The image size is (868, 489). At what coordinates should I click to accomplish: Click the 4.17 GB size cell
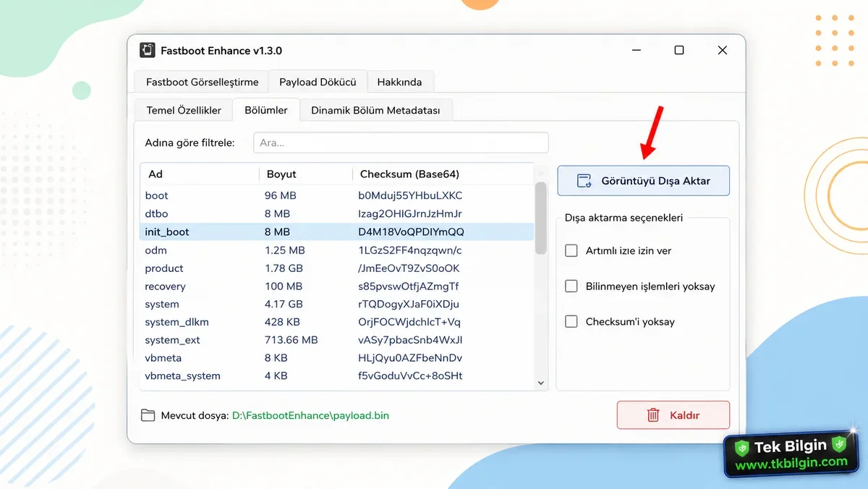[284, 304]
